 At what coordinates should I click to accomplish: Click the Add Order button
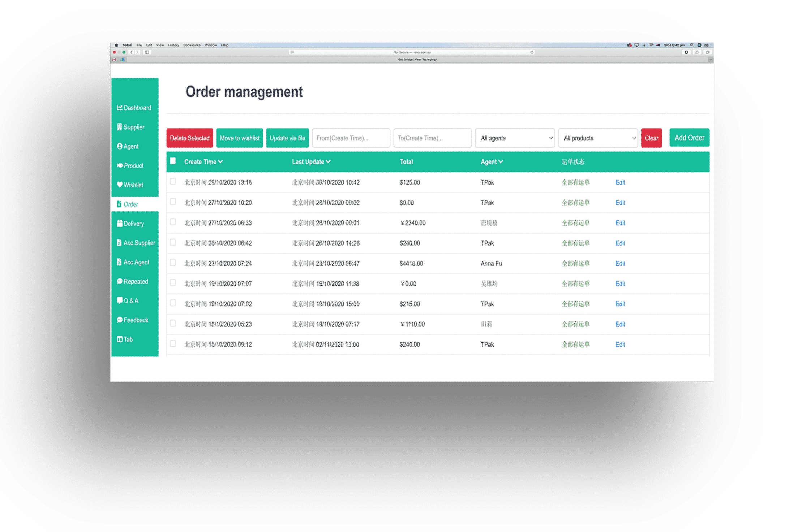689,138
